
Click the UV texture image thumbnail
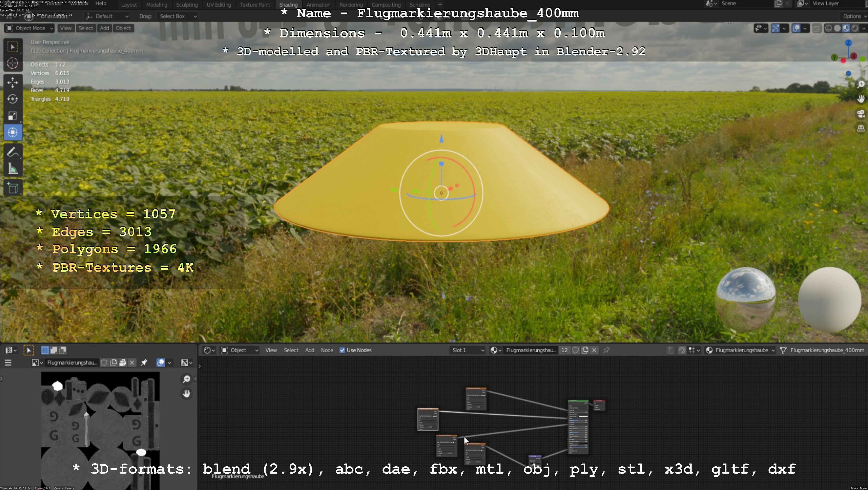(x=100, y=431)
